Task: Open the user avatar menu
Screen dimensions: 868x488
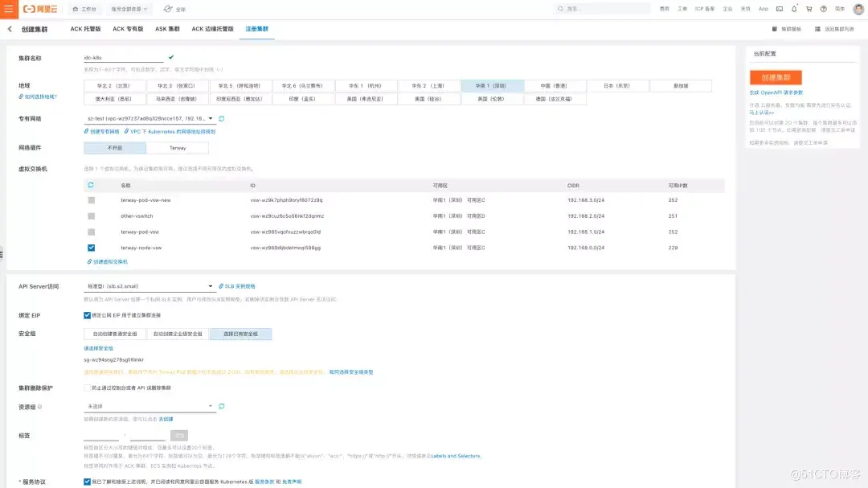Action: tap(858, 9)
